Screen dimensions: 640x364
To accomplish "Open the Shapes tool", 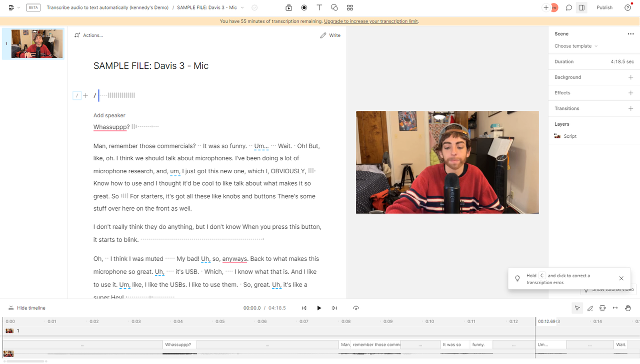I will (333, 7).
